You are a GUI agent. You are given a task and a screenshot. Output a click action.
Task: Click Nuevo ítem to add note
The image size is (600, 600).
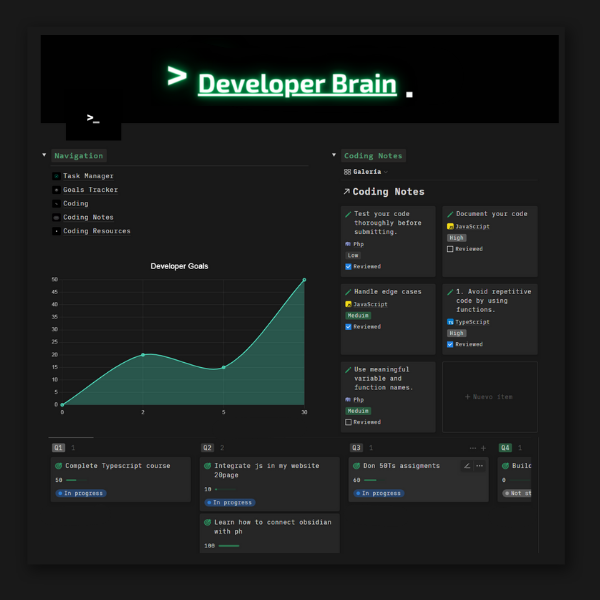490,397
